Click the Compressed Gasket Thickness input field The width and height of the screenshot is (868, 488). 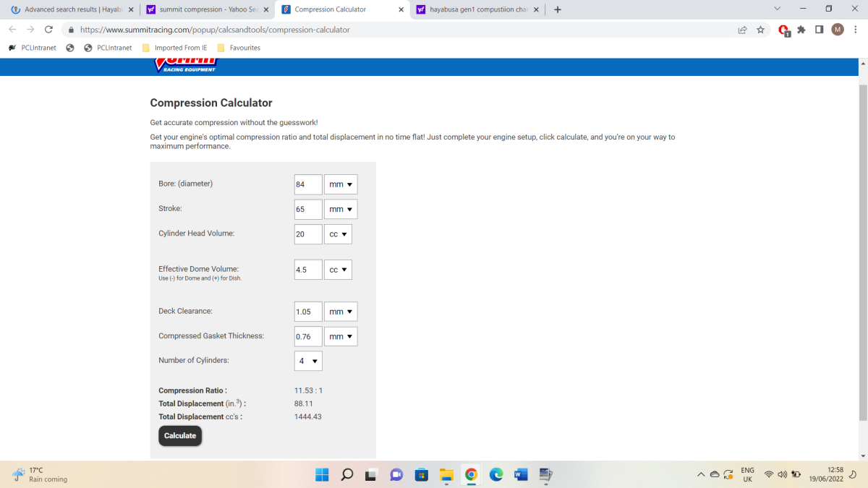(308, 337)
